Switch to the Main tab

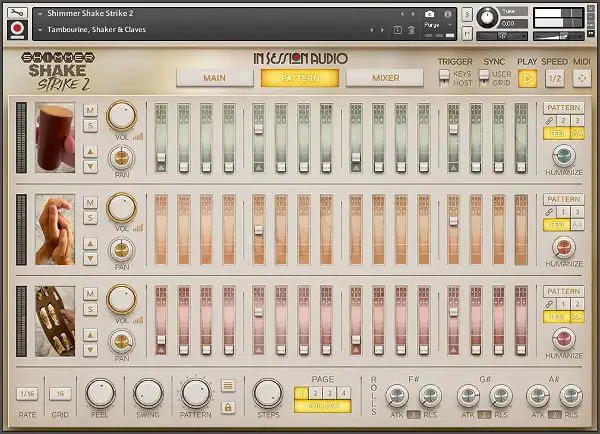pos(214,78)
